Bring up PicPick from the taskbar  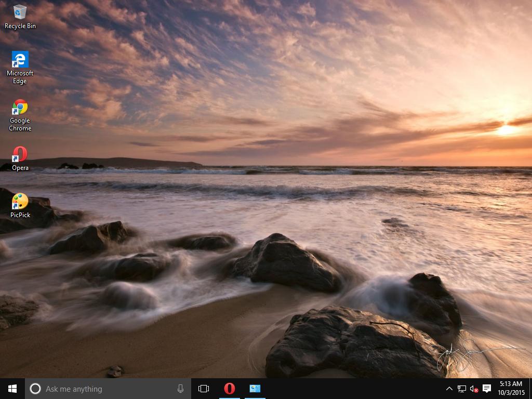pyautogui.click(x=255, y=388)
